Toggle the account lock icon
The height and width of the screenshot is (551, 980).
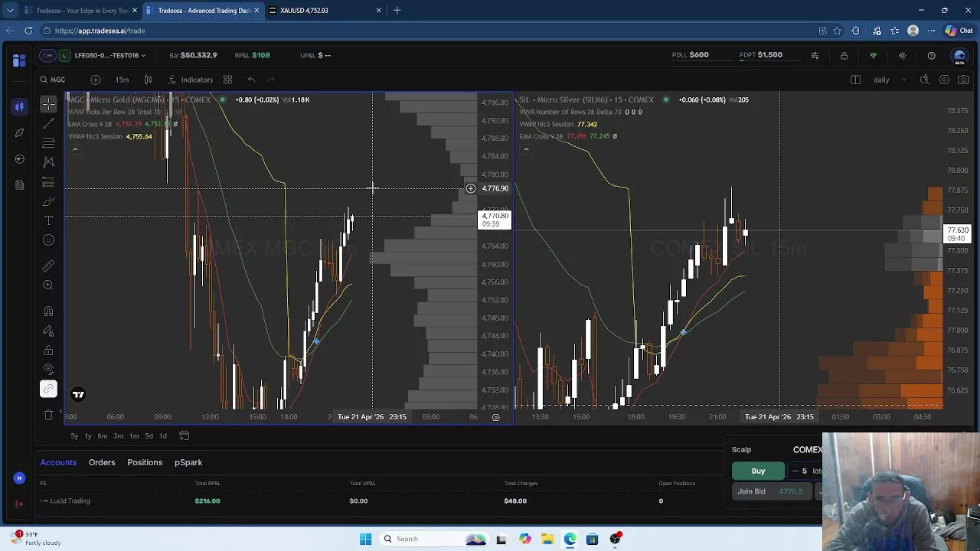pyautogui.click(x=844, y=55)
